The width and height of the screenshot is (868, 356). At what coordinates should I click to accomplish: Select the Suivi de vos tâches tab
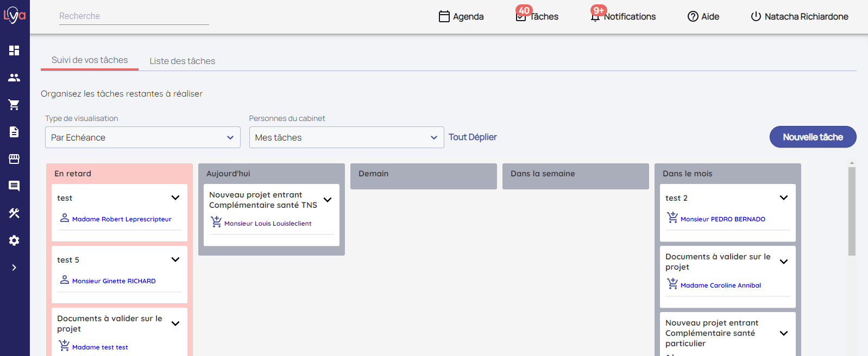[x=90, y=60]
